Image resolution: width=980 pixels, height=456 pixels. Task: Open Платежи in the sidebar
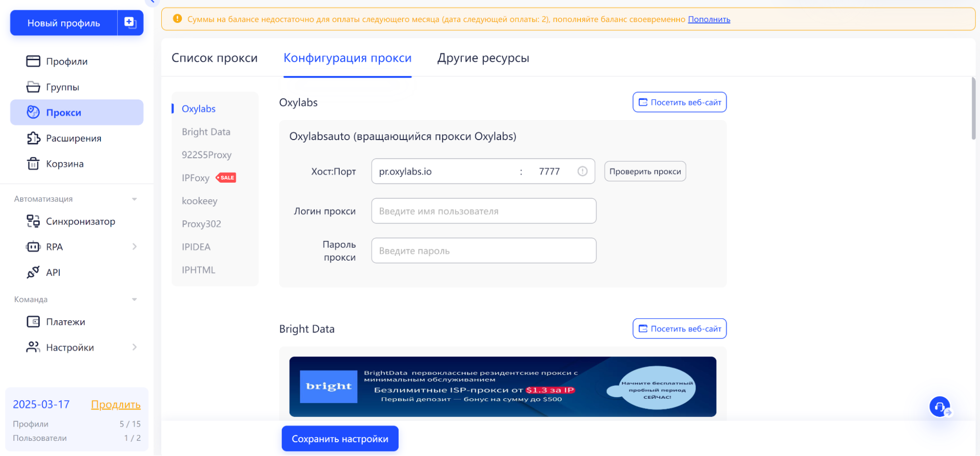[66, 322]
